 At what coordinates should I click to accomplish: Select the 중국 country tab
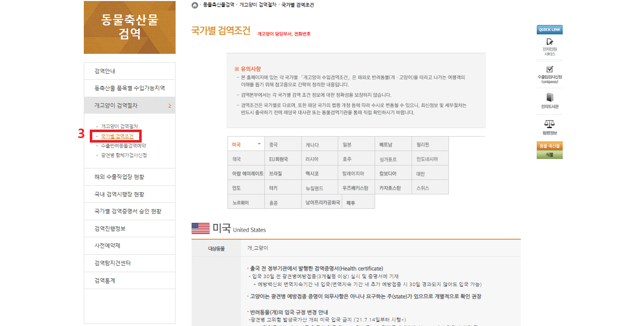click(x=282, y=145)
